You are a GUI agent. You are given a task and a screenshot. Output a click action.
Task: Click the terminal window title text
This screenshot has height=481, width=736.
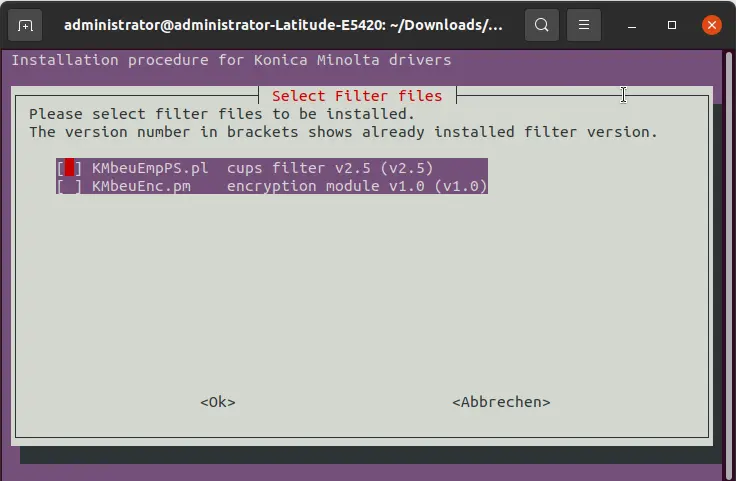[x=283, y=25]
